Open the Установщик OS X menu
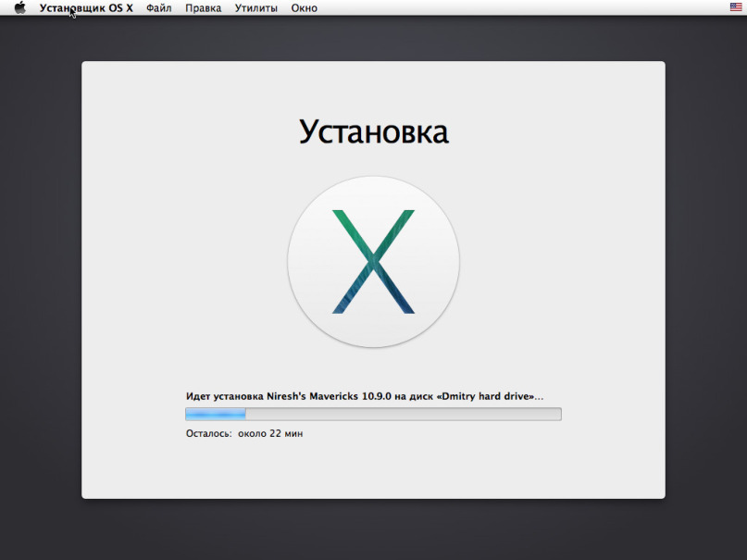Image resolution: width=747 pixels, height=560 pixels. coord(86,8)
